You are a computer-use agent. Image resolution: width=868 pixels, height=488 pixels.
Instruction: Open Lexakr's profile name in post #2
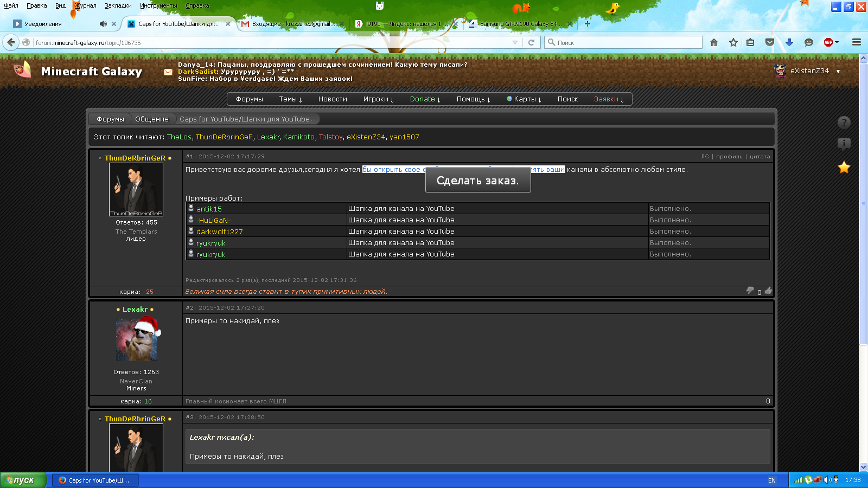coord(135,310)
